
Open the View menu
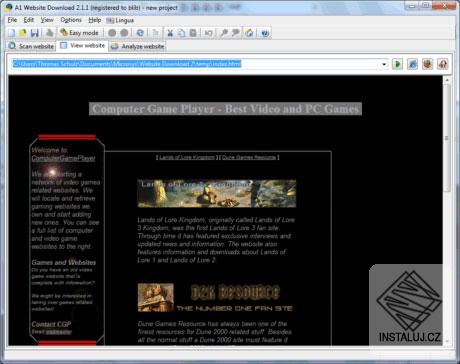[47, 20]
